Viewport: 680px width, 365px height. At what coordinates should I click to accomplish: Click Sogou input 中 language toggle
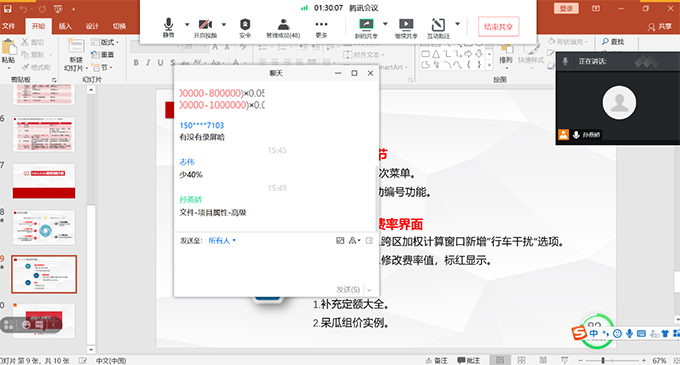[594, 333]
